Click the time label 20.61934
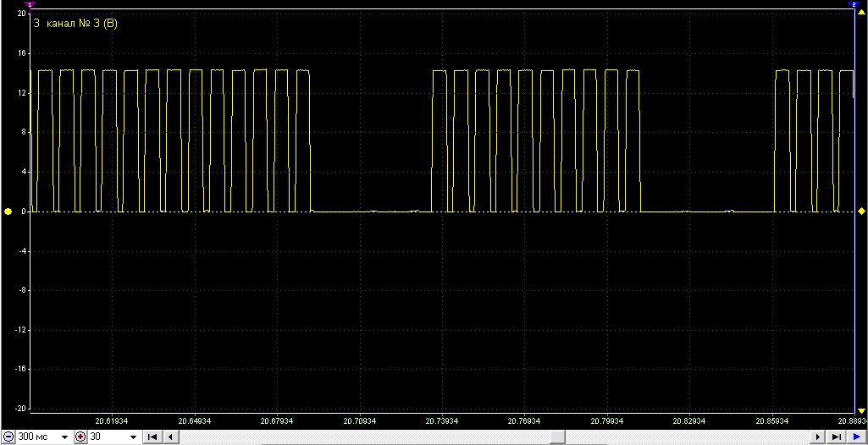 point(113,421)
